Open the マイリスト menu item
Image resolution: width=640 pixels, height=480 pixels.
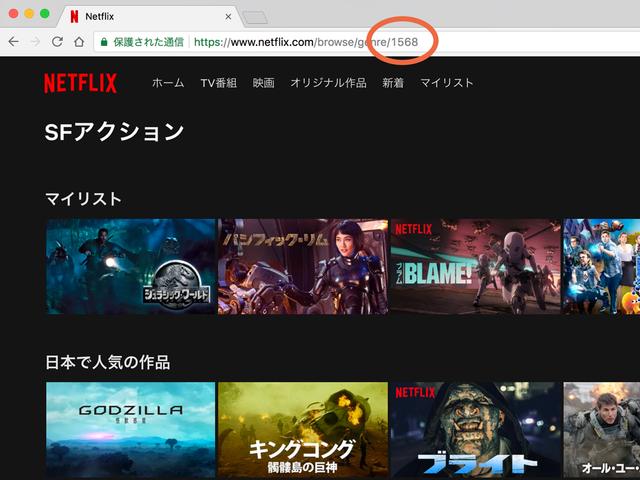(447, 83)
